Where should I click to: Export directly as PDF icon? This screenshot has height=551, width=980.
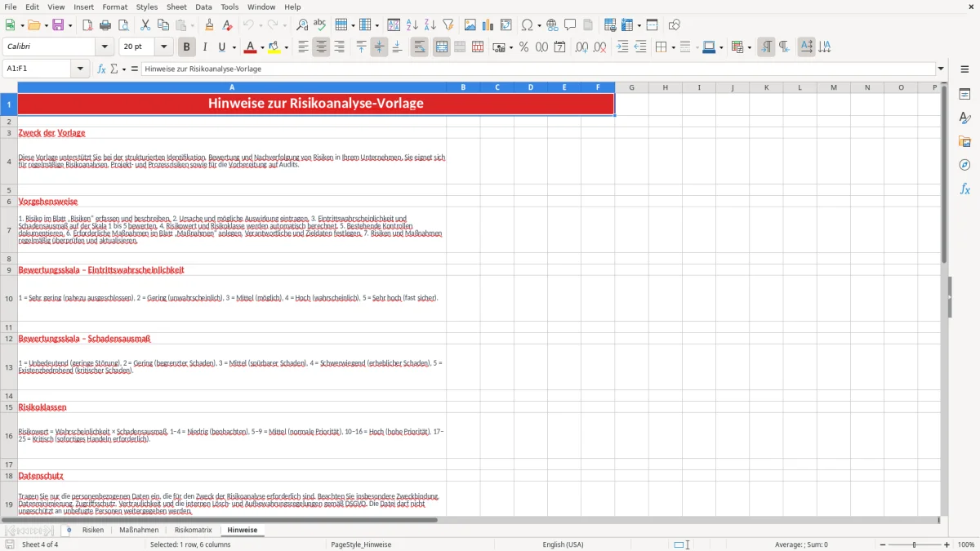tap(87, 25)
